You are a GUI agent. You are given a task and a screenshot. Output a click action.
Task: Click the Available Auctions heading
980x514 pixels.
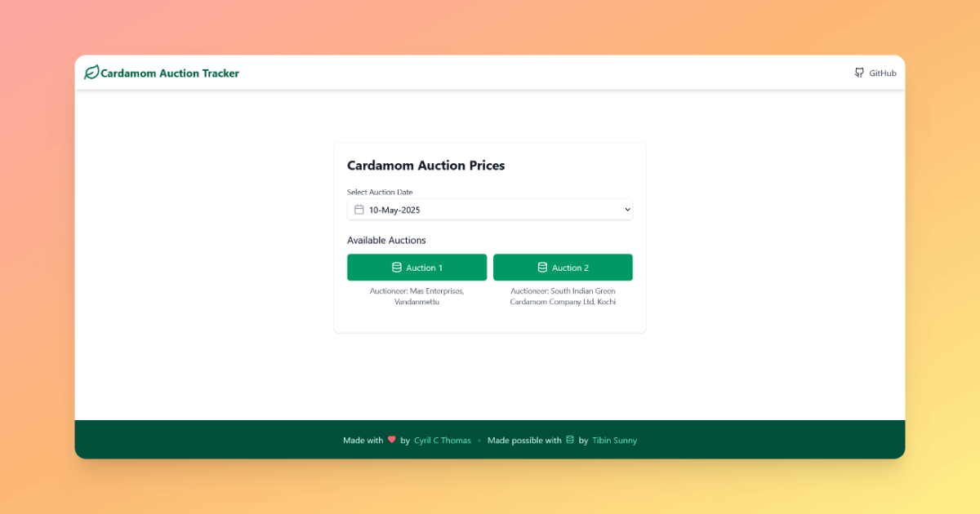tap(386, 240)
